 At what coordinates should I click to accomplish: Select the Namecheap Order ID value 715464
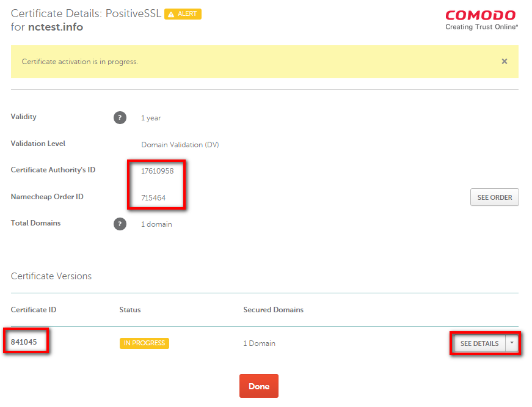[153, 198]
